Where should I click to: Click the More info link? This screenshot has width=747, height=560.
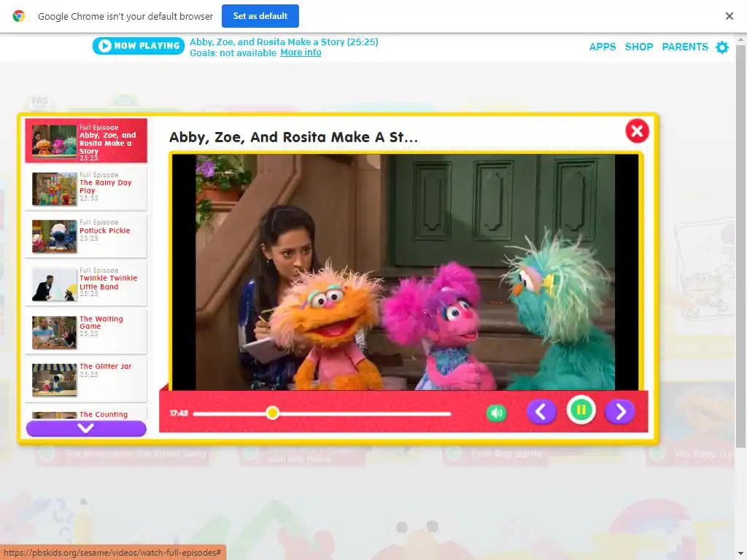point(301,52)
